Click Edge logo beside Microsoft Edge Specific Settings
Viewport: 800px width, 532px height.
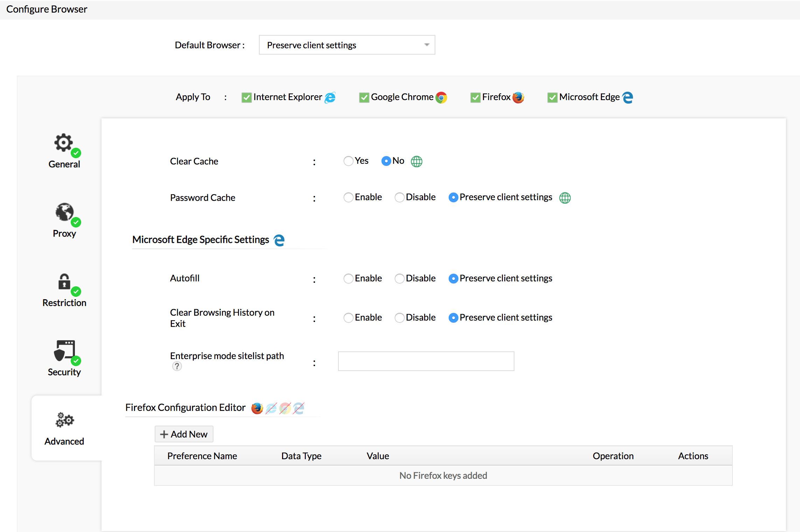click(x=279, y=240)
